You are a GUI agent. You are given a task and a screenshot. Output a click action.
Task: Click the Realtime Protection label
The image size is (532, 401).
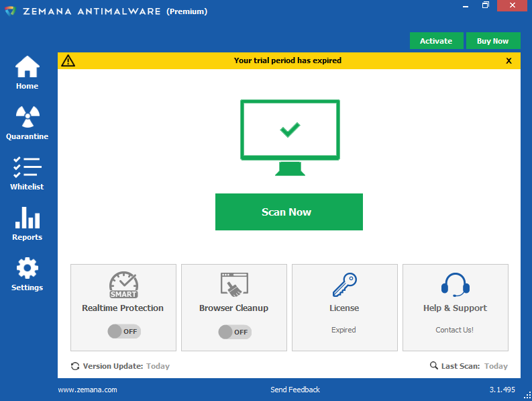point(123,308)
